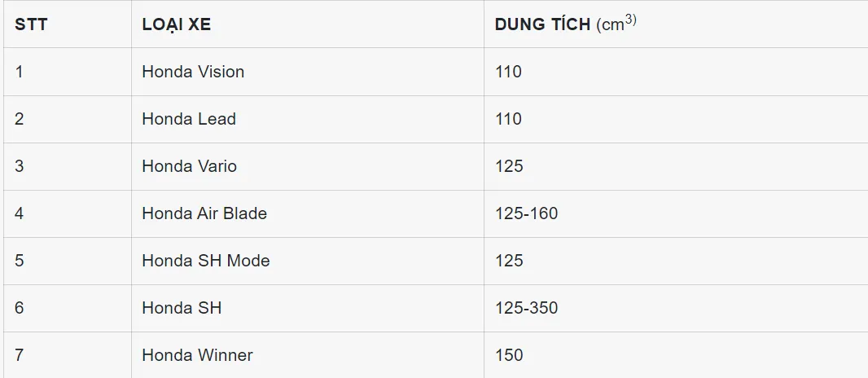Click the 125-350 capacity value

coord(526,308)
